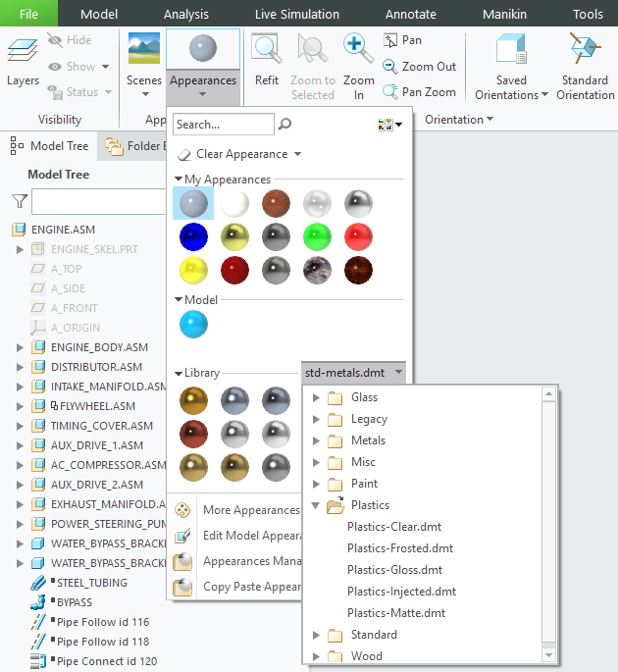
Task: Expand the Paint library folder
Action: [x=316, y=484]
